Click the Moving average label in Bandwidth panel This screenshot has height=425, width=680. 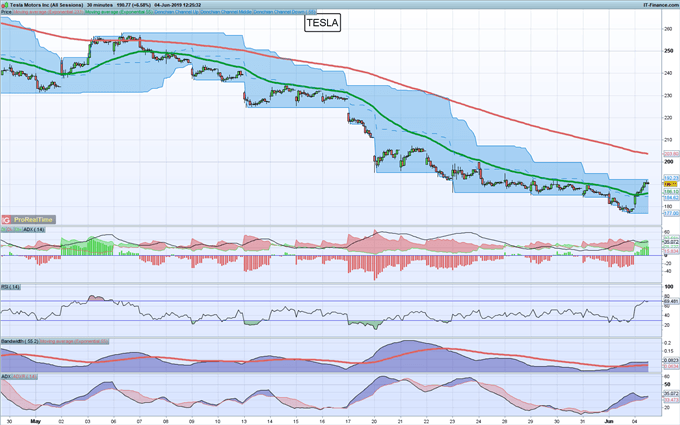point(74,342)
